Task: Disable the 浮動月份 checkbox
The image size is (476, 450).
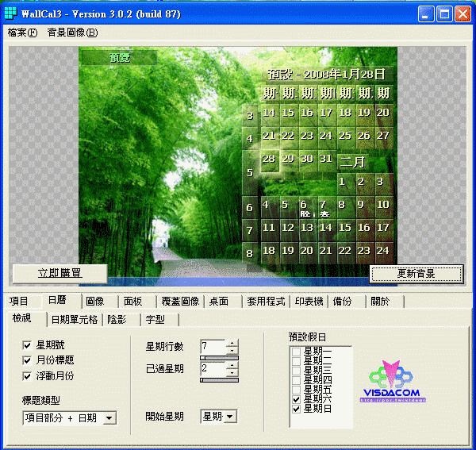Action: [28, 376]
